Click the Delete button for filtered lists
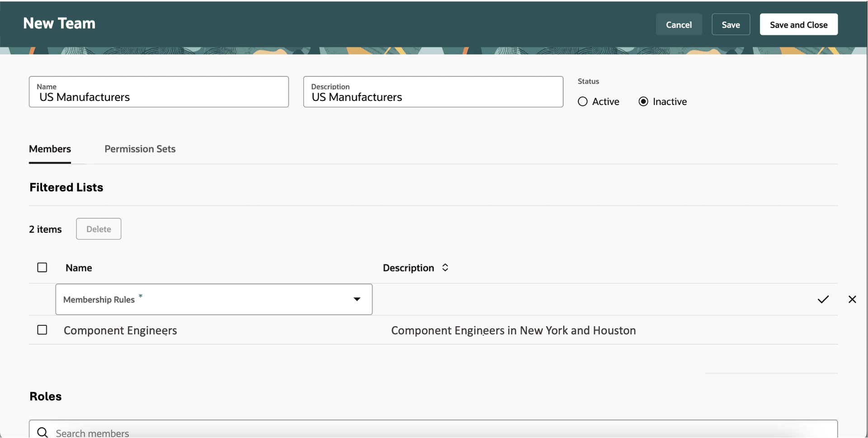The height and width of the screenshot is (438, 868). 99,229
